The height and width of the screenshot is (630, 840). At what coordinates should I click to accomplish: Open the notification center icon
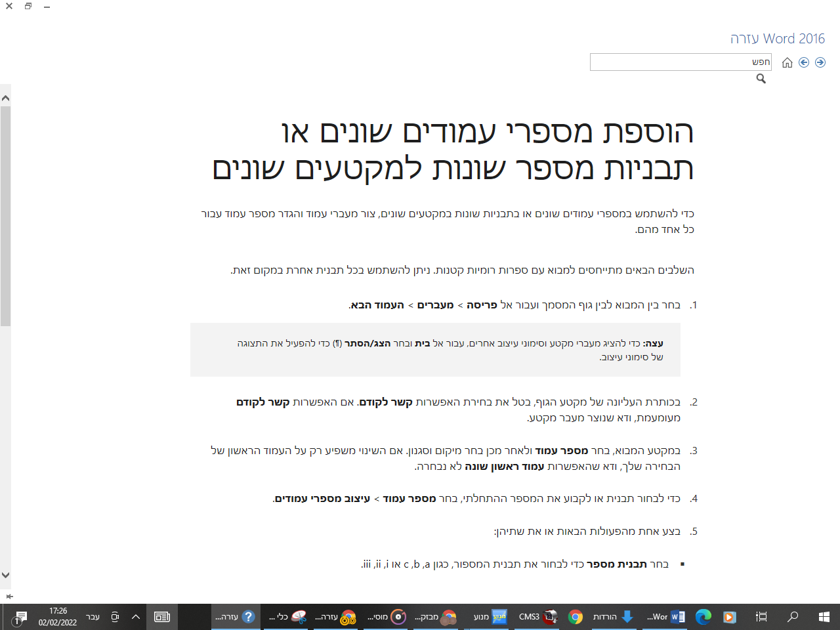[x=19, y=617]
